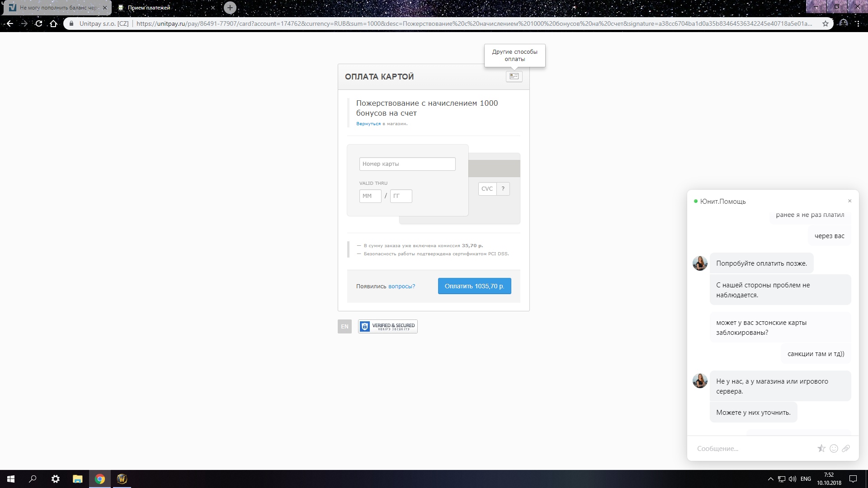Bookmark this page with star icon

(x=825, y=23)
